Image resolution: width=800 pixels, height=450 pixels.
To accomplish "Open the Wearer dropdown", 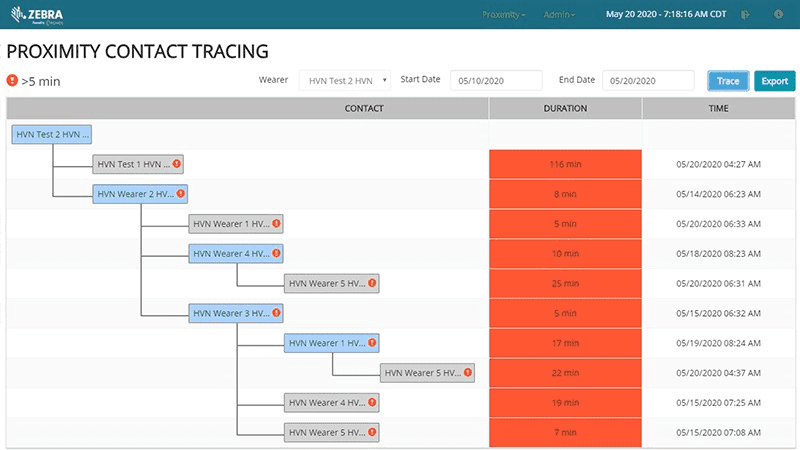I will 345,81.
